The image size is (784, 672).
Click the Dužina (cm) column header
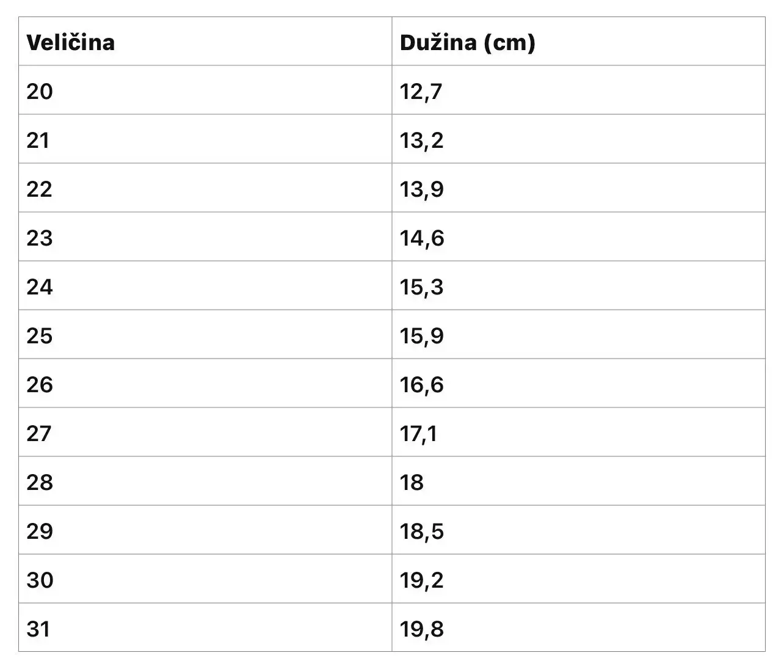click(467, 42)
